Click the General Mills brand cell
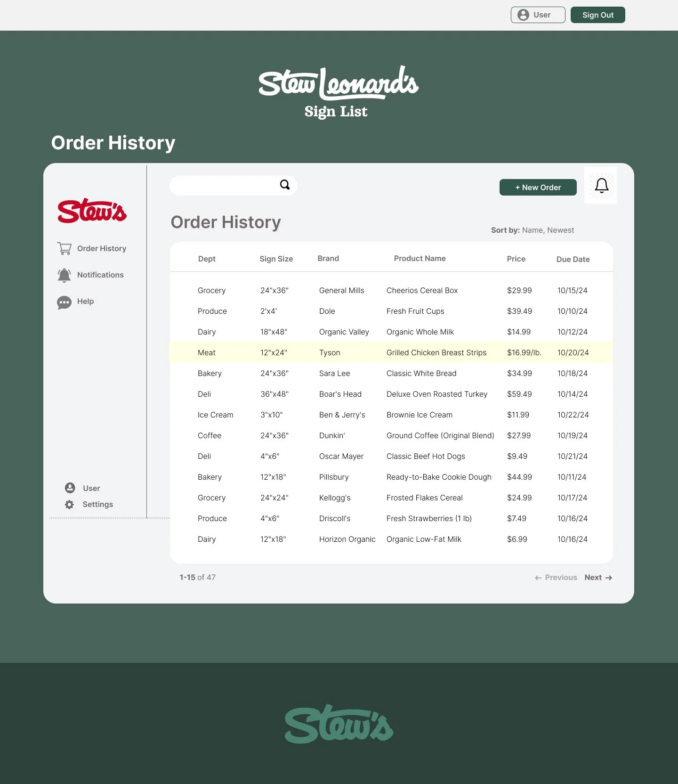This screenshot has width=678, height=784. (x=342, y=291)
